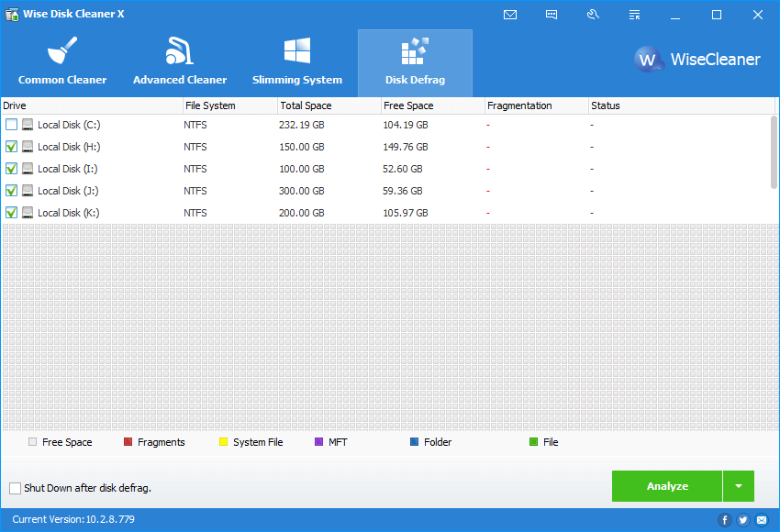Switch to the Advanced Cleaner tab

(180, 63)
